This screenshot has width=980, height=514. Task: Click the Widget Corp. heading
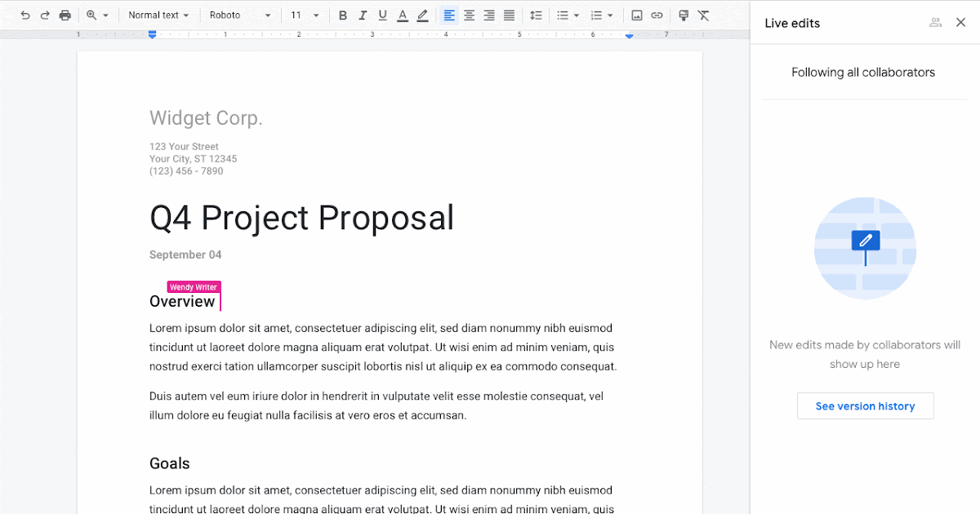click(206, 118)
